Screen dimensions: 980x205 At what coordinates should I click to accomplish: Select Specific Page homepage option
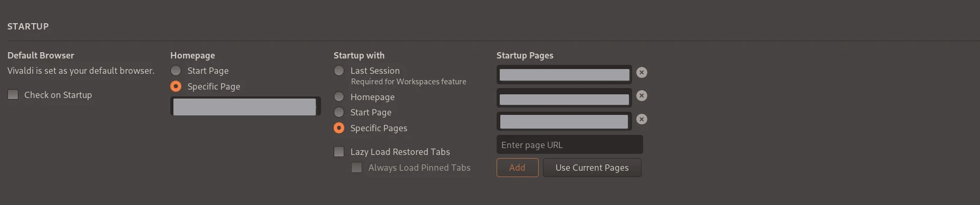point(176,86)
